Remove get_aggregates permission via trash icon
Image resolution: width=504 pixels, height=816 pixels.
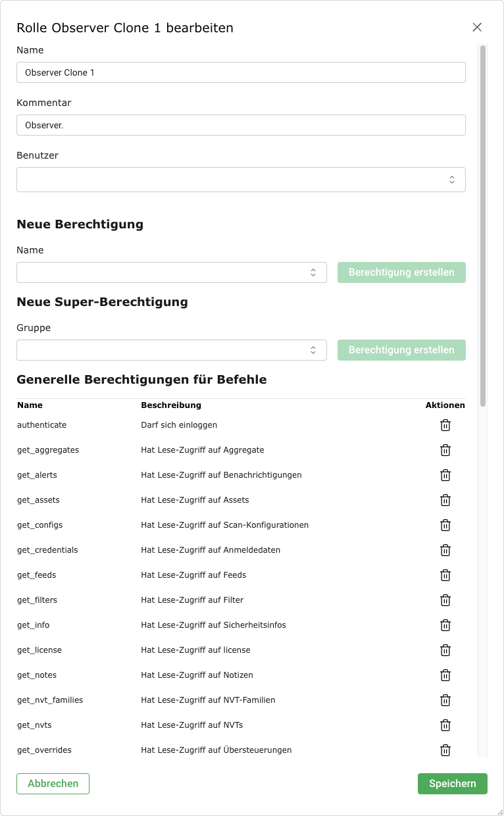(445, 450)
